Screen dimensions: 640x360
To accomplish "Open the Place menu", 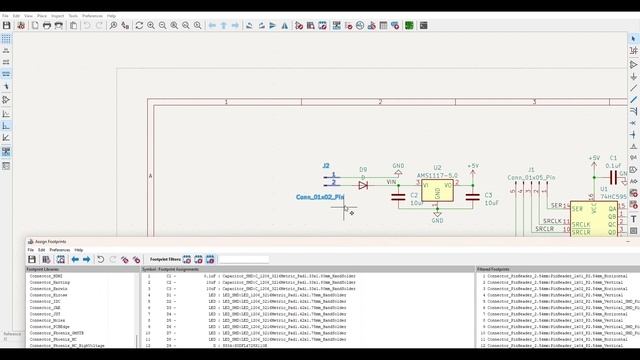I will [x=42, y=16].
